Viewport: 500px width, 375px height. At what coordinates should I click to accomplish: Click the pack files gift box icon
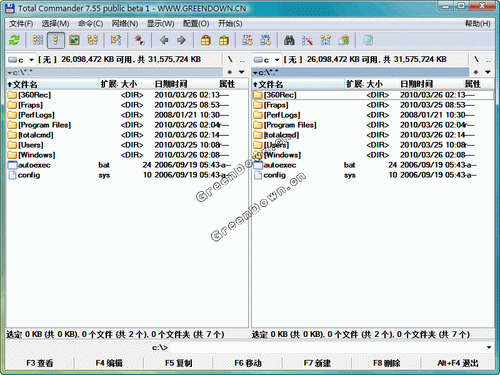[206, 40]
